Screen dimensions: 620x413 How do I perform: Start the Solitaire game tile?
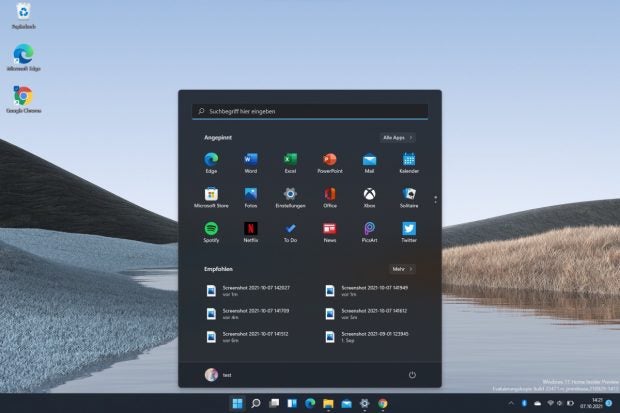point(409,197)
